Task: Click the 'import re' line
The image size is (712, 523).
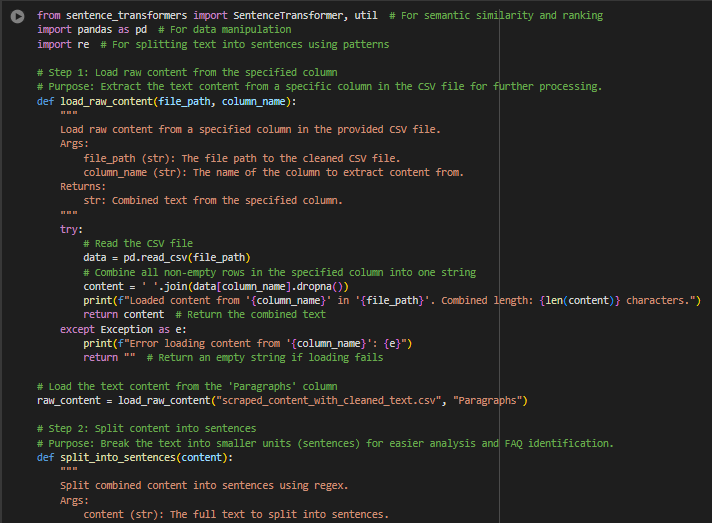Action: point(213,44)
